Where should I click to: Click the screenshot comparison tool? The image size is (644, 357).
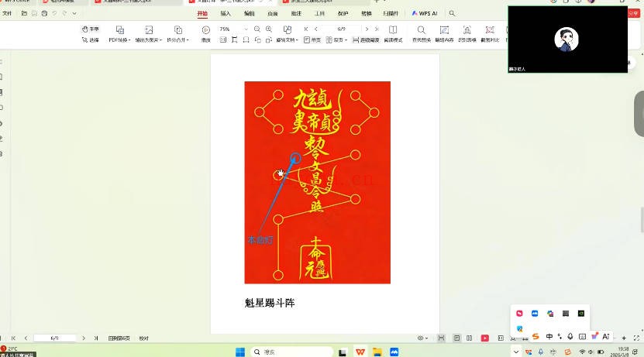coord(490,35)
